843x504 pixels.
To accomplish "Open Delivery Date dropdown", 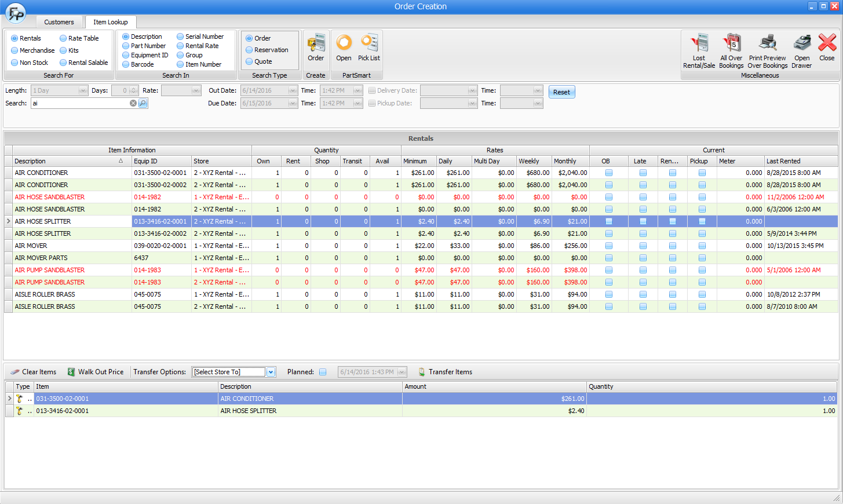I will pos(472,90).
